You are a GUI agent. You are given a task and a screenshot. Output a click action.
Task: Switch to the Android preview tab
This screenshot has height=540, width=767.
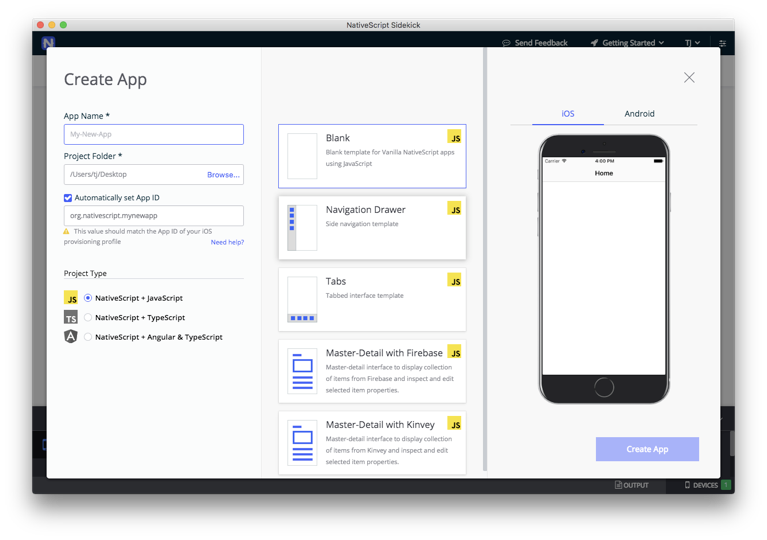point(639,113)
